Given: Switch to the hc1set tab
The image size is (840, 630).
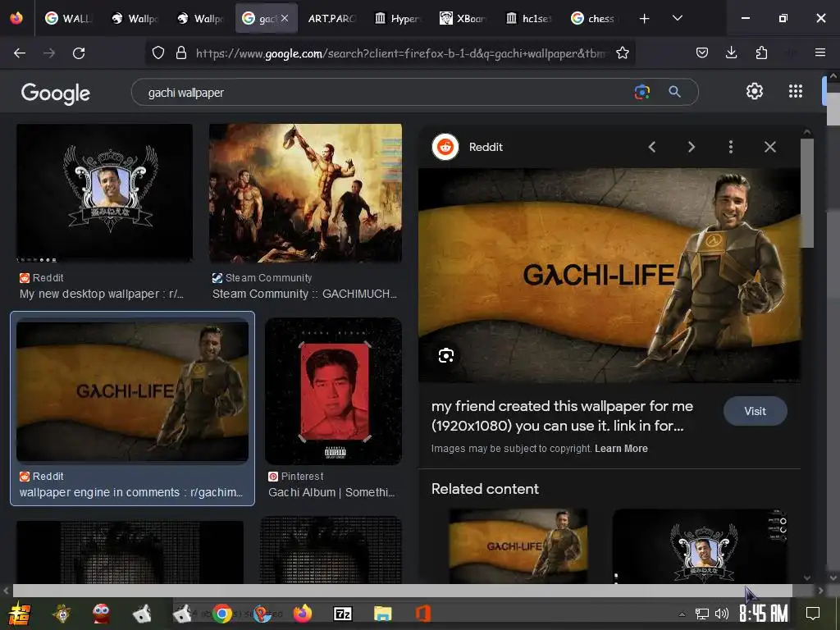Looking at the screenshot, I should click(529, 19).
